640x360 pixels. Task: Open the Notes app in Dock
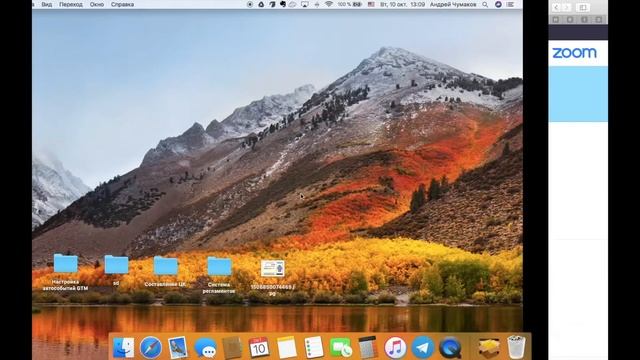(287, 348)
